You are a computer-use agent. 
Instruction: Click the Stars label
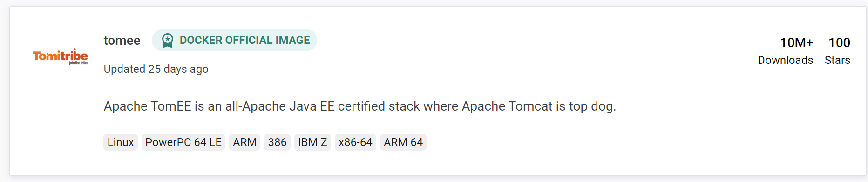837,60
